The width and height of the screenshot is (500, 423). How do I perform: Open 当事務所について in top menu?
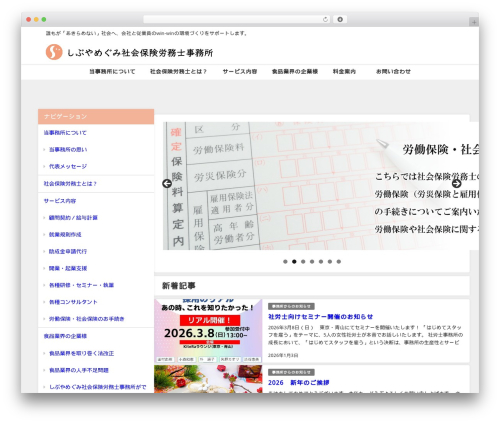[112, 71]
